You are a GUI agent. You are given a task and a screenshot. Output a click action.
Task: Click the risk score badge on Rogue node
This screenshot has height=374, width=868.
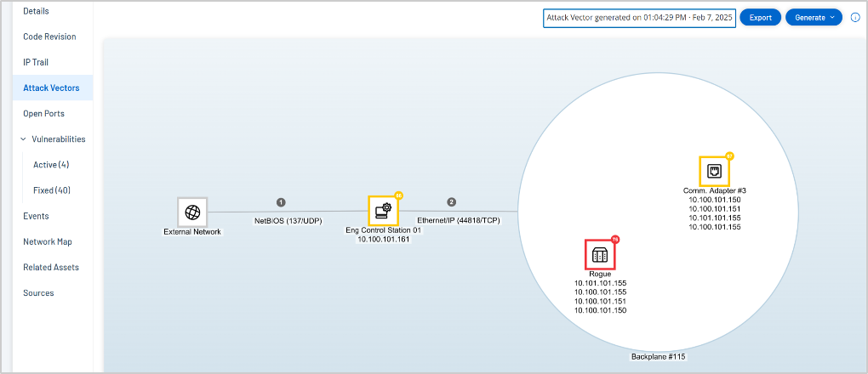(615, 239)
